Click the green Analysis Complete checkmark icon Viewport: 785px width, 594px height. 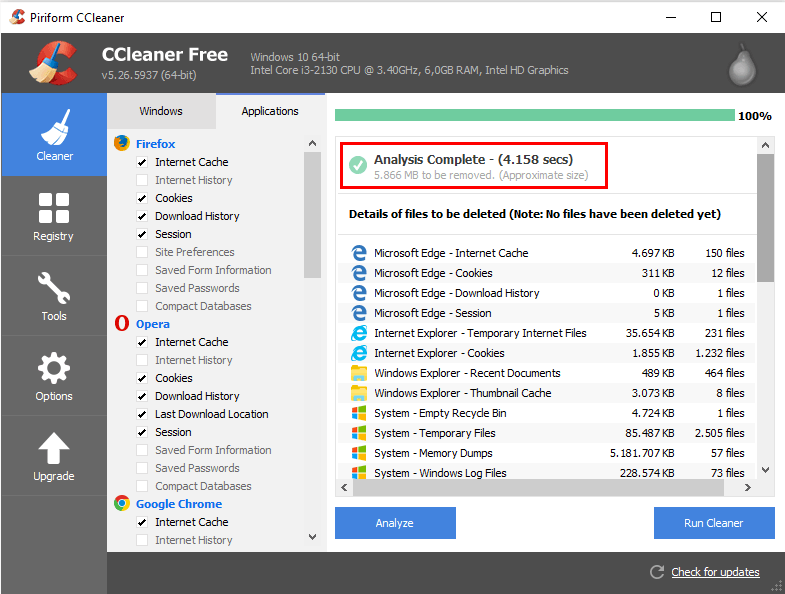[x=358, y=165]
